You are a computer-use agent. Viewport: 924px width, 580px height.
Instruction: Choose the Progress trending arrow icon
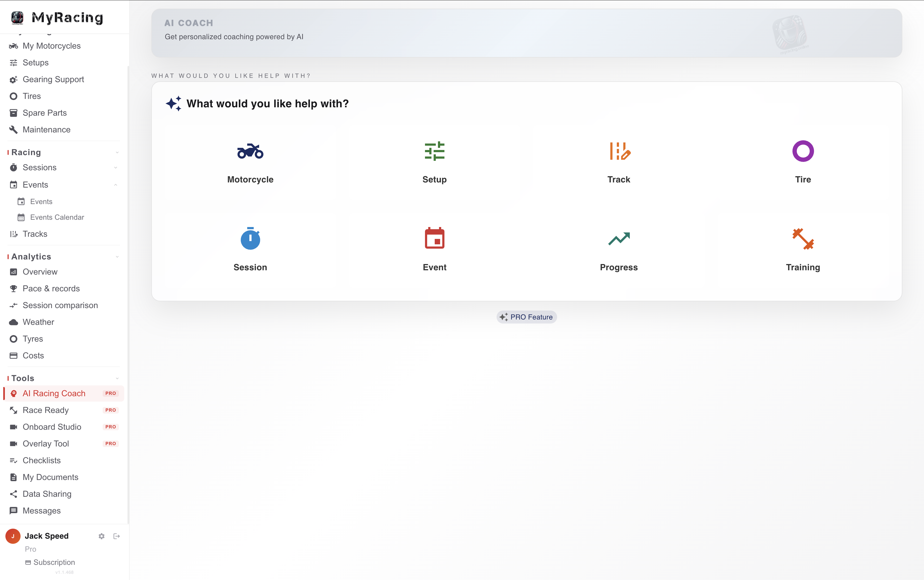pyautogui.click(x=619, y=239)
